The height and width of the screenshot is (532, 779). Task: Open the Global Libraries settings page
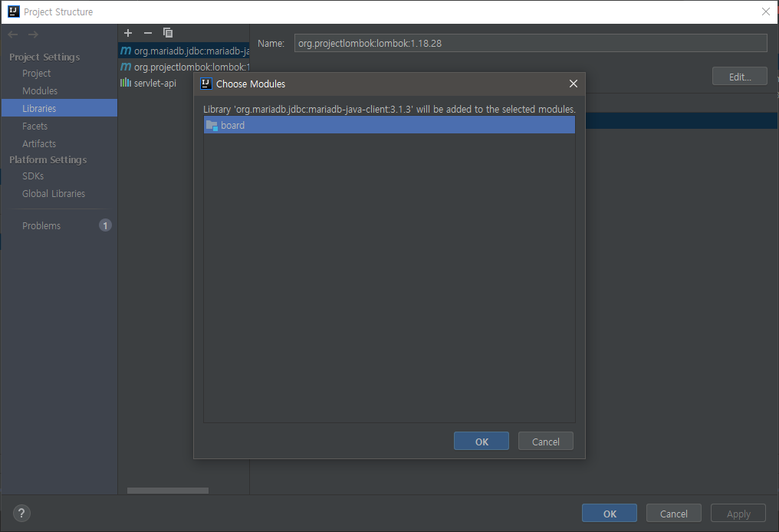coord(53,193)
